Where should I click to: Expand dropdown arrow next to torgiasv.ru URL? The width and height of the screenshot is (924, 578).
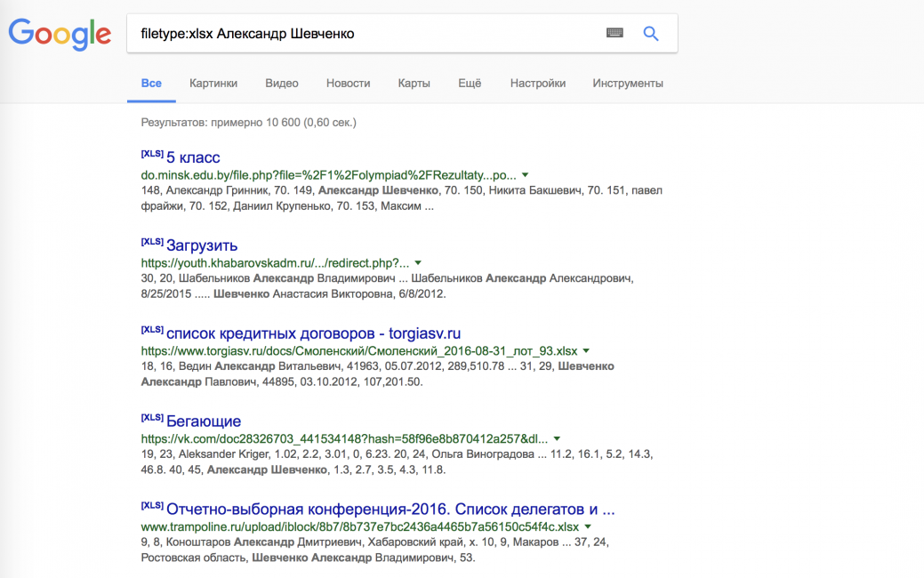pyautogui.click(x=586, y=351)
